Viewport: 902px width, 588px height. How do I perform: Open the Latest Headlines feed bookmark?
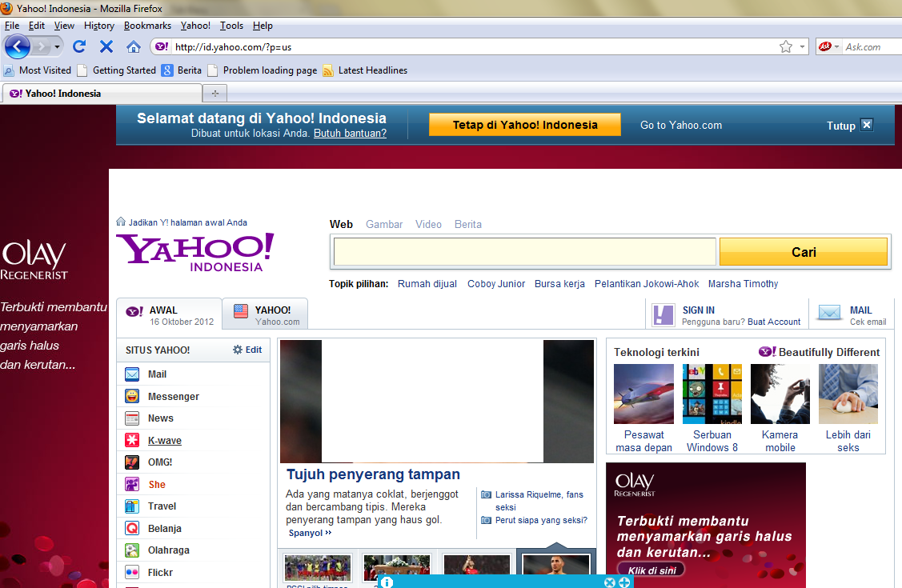[x=365, y=70]
